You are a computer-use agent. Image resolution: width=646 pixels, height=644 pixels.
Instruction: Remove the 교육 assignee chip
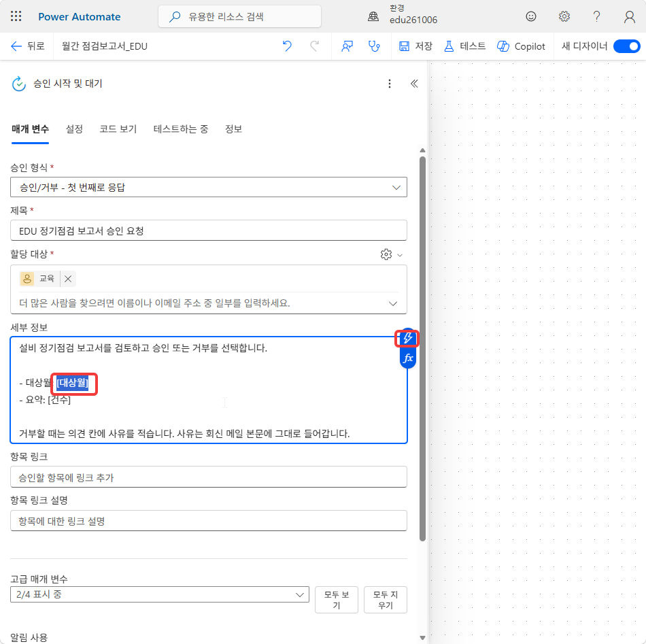coord(68,279)
